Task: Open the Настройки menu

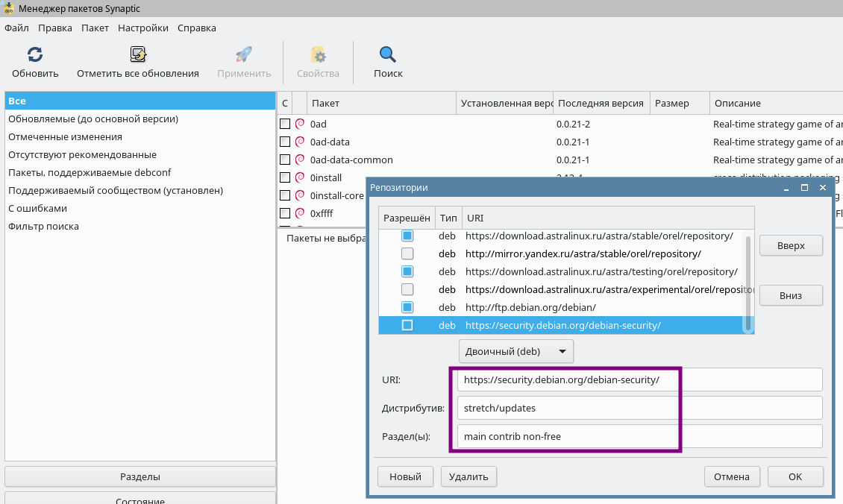Action: (143, 28)
